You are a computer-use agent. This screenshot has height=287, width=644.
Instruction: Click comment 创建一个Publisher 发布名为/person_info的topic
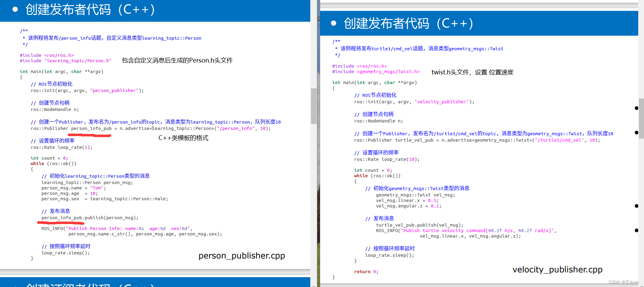point(156,122)
